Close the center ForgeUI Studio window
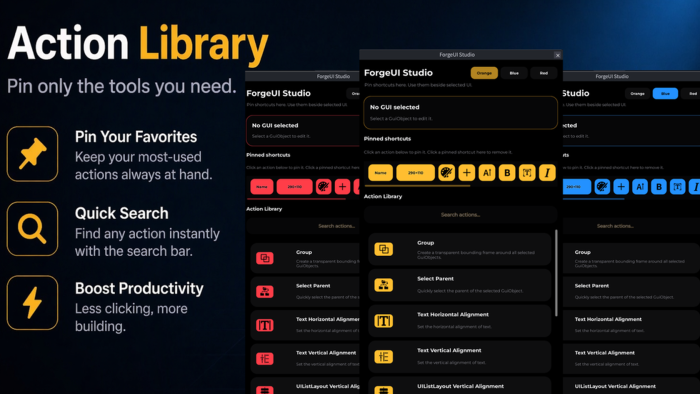 (x=558, y=55)
